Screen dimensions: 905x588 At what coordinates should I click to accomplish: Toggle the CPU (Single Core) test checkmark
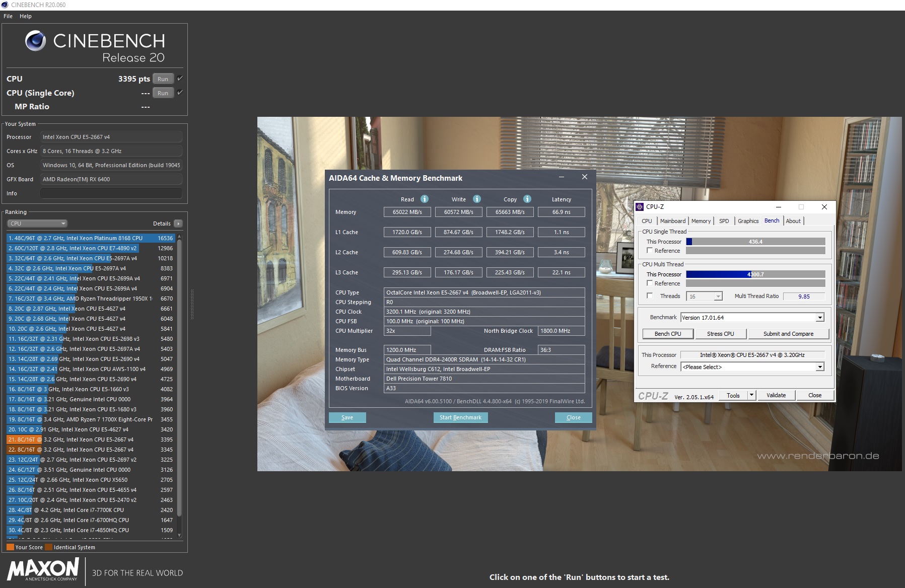click(180, 93)
